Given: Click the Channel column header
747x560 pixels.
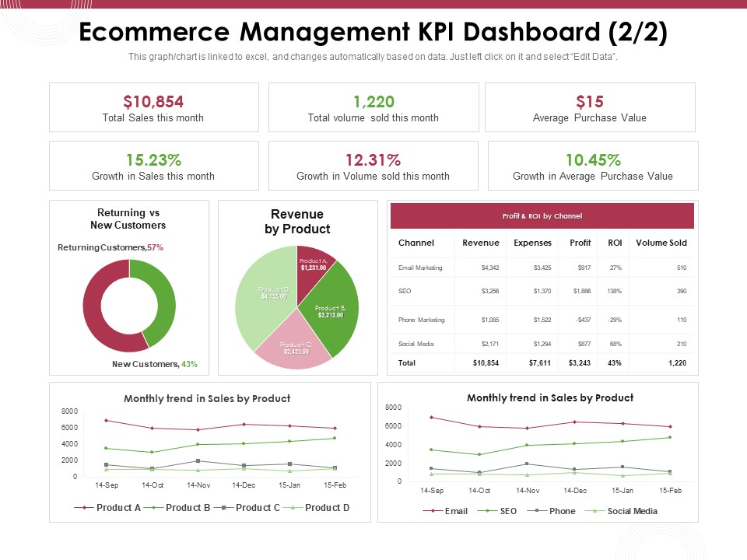Looking at the screenshot, I should [416, 243].
